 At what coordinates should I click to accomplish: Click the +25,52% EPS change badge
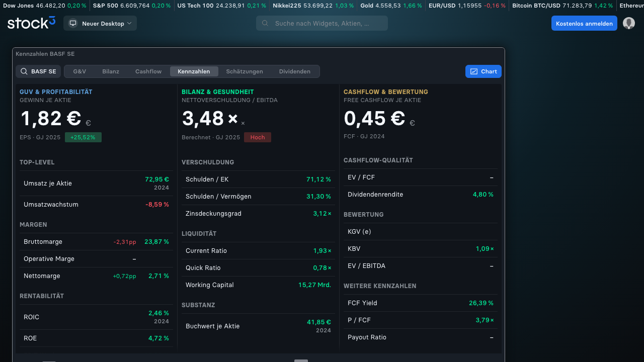pyautogui.click(x=83, y=137)
